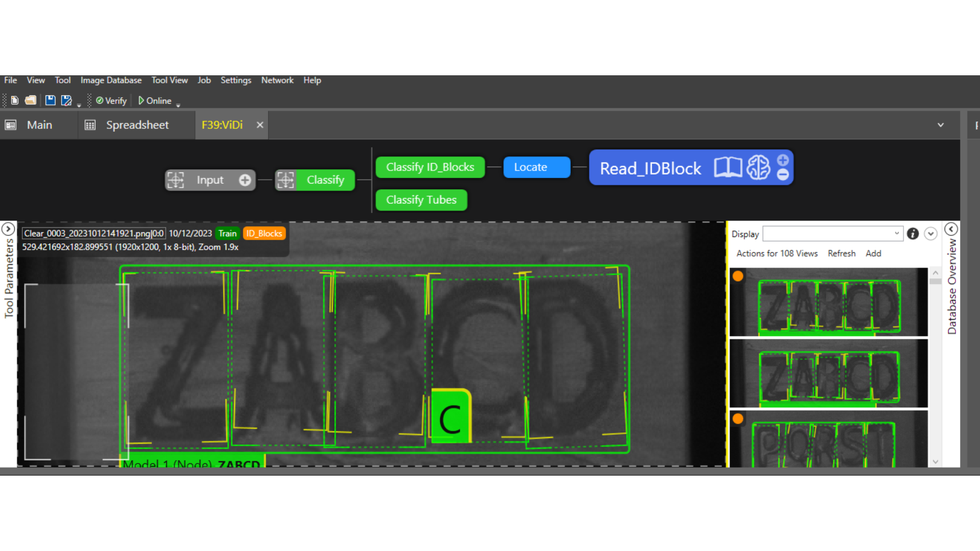Open the Display dropdown

[897, 233]
